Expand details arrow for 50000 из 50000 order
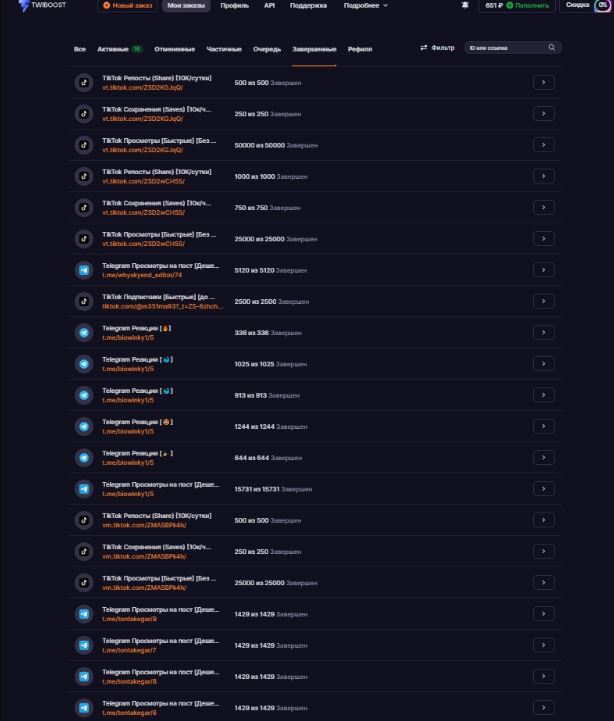 [x=544, y=145]
